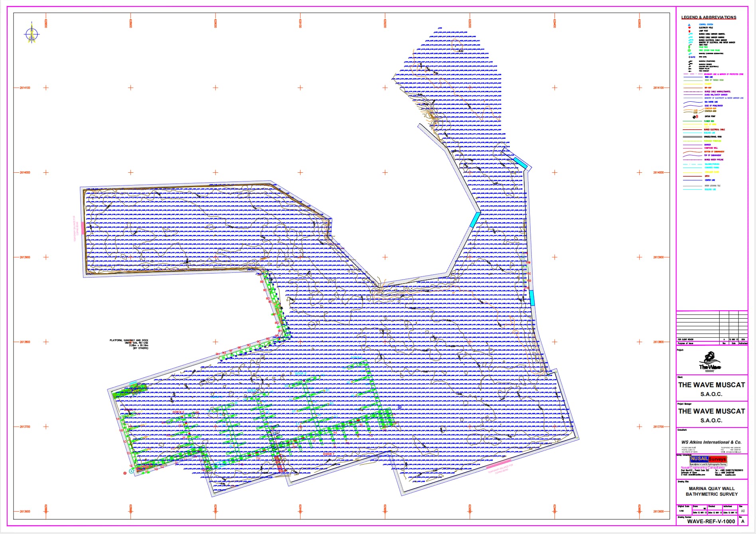This screenshot has height=534, width=756.
Task: Click the MARINA QUAY WALL BATHYMETRIC SURVEY title
Action: pos(712,491)
